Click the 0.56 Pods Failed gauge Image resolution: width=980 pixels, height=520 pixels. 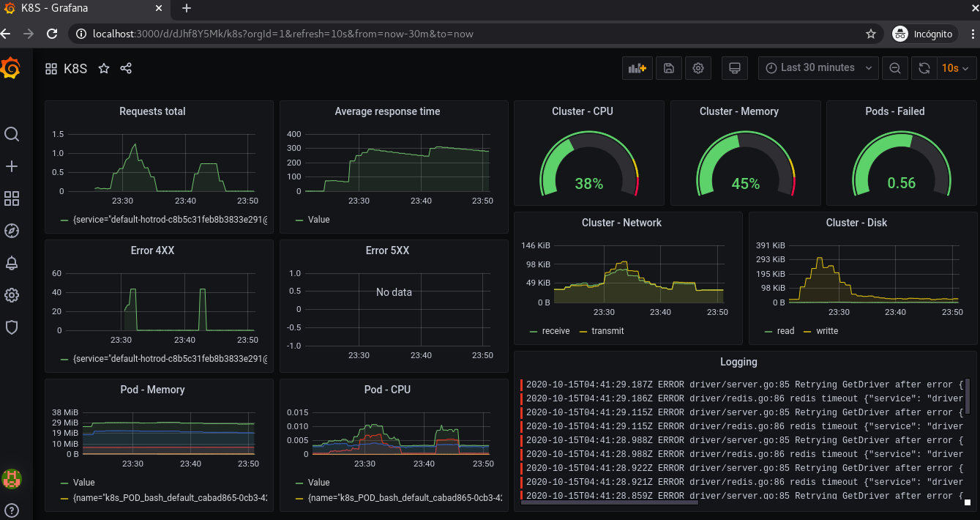(902, 165)
